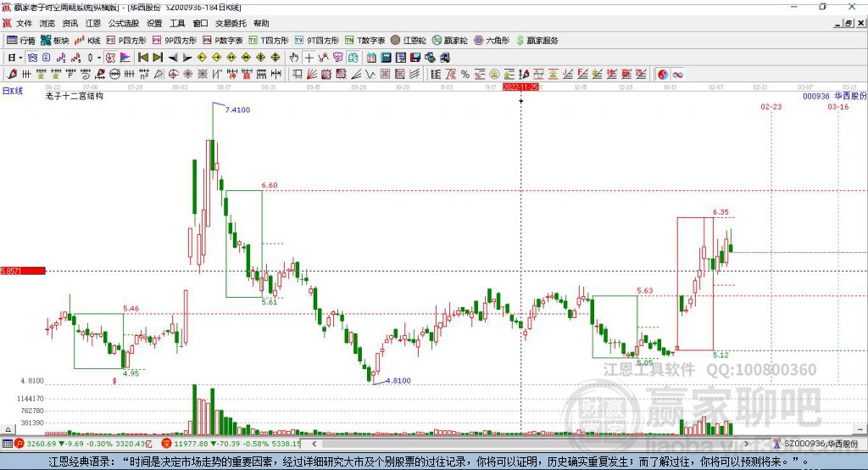Toggle the yin-yang icon in toolbar

(x=662, y=75)
